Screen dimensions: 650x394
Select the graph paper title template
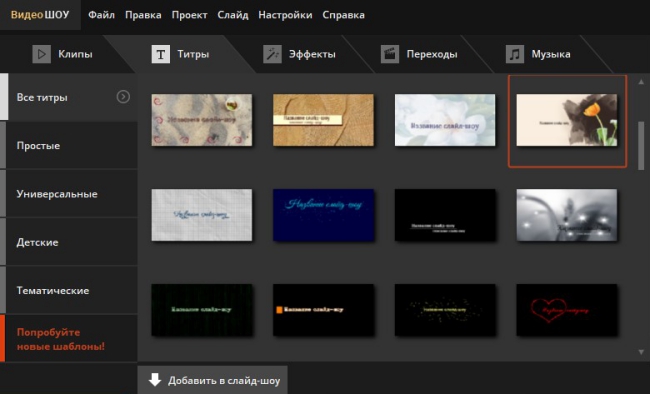(x=201, y=215)
